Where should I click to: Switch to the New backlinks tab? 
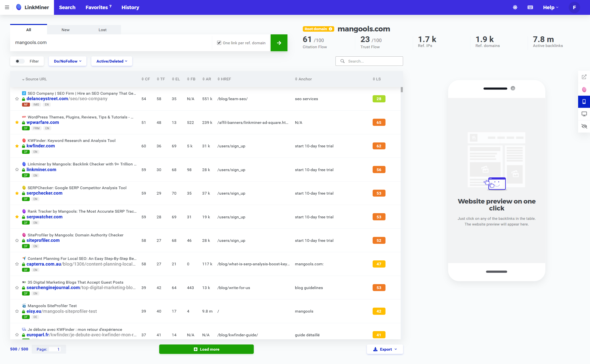tap(65, 29)
